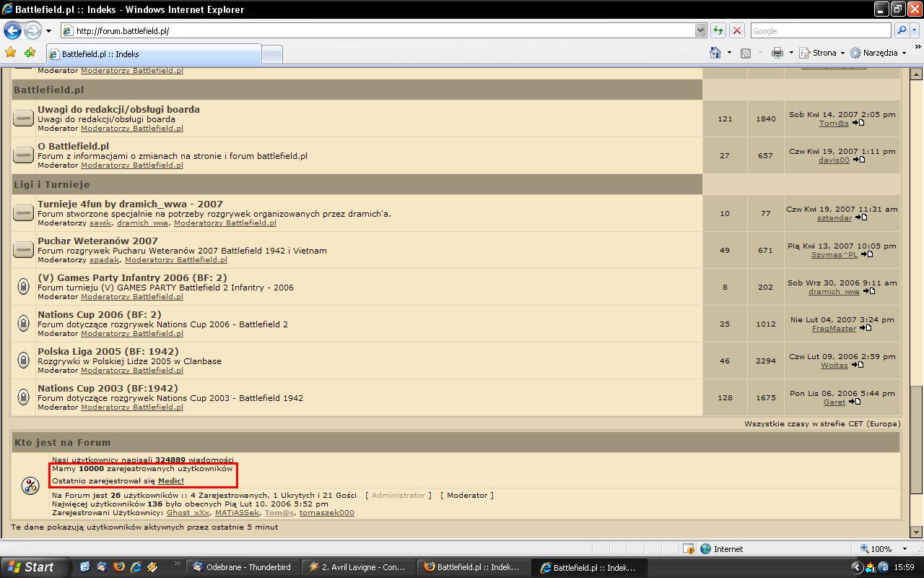The image size is (924, 578).
Task: View latest post icon next to Tom@s
Action: [x=858, y=124]
